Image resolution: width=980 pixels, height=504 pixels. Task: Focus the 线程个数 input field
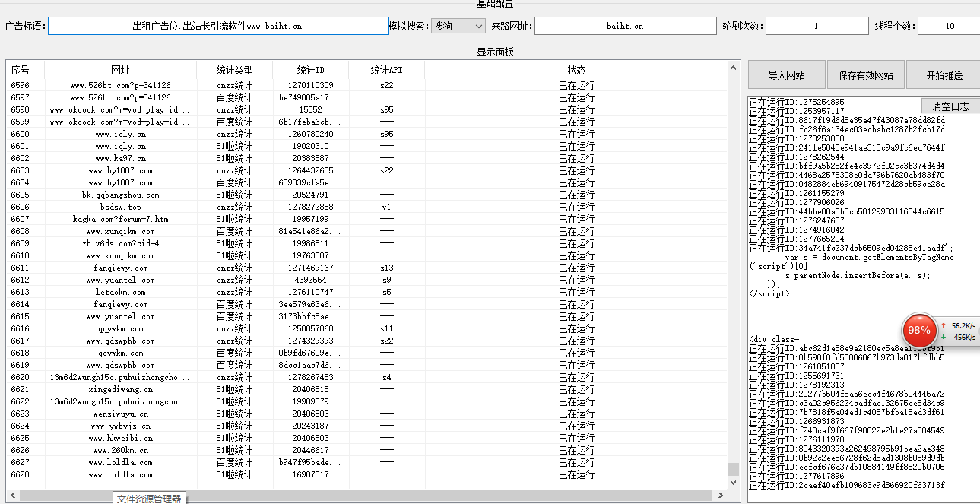[x=950, y=26]
